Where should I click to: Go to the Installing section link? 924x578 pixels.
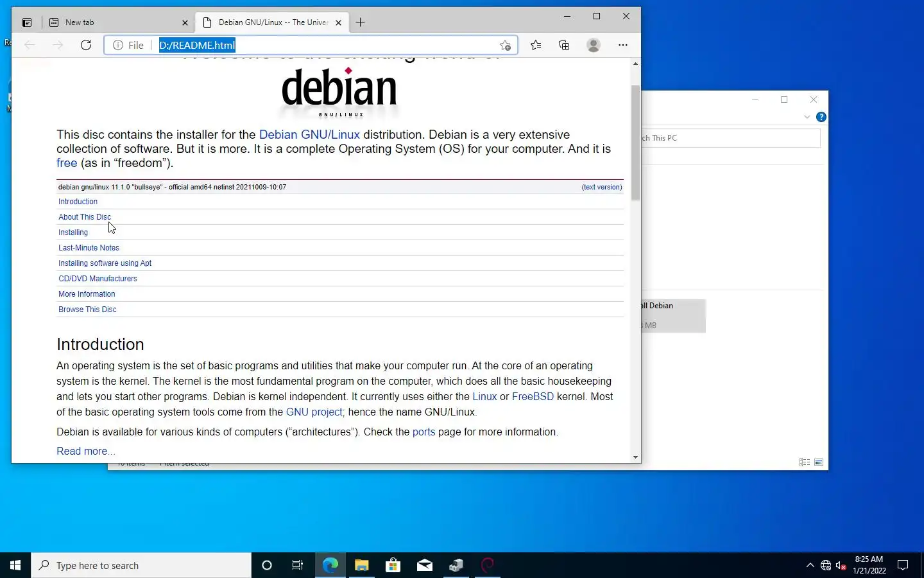pyautogui.click(x=73, y=232)
